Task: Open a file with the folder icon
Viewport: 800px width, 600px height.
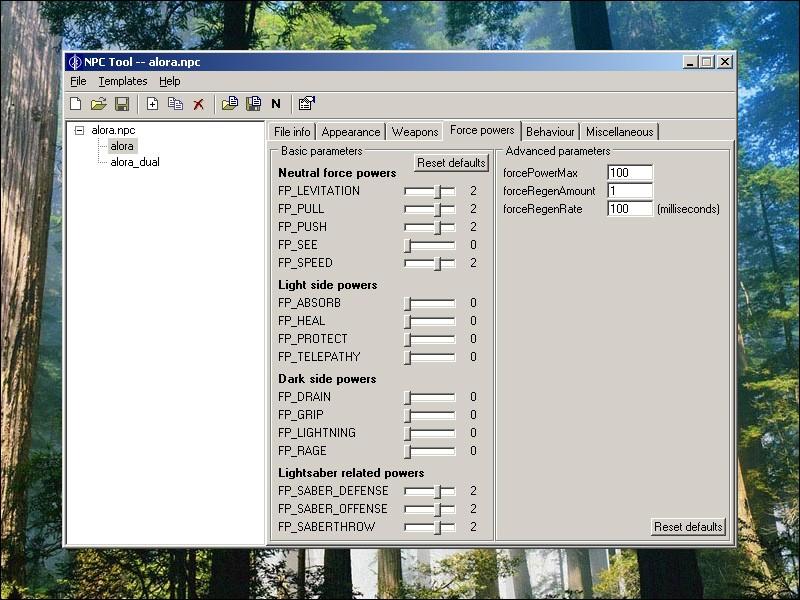Action: [99, 104]
